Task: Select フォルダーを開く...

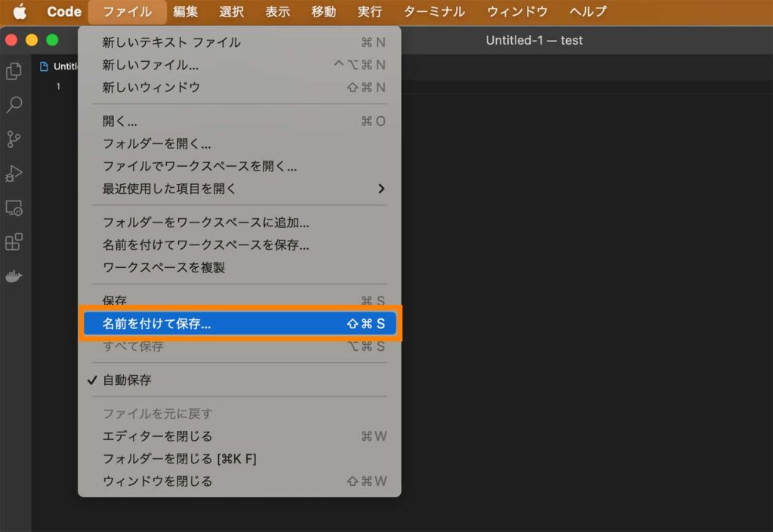Action: tap(150, 144)
